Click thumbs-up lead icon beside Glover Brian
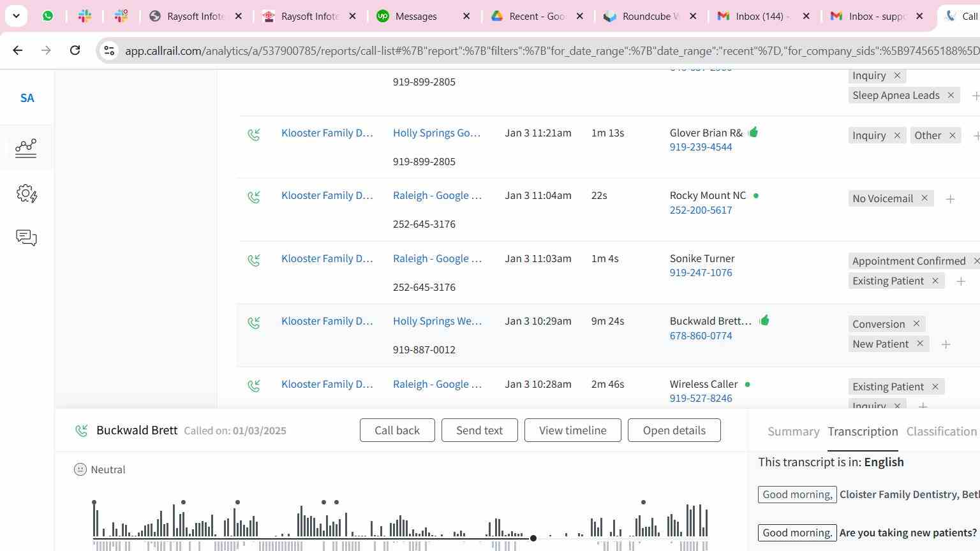 (x=753, y=132)
